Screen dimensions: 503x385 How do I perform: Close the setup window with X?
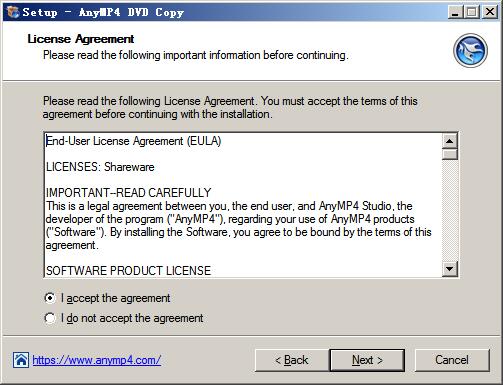(490, 12)
